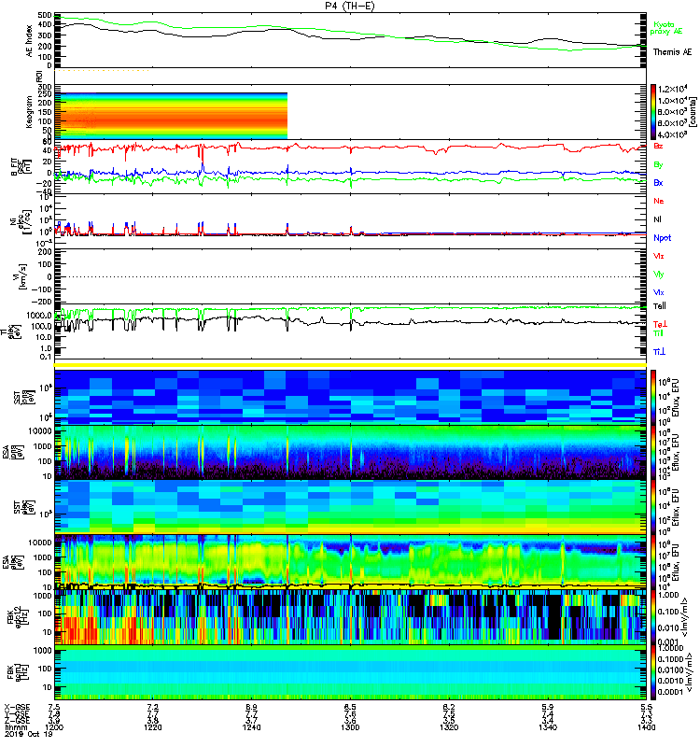Click the ESA ion Eflux color bar

point(653,452)
